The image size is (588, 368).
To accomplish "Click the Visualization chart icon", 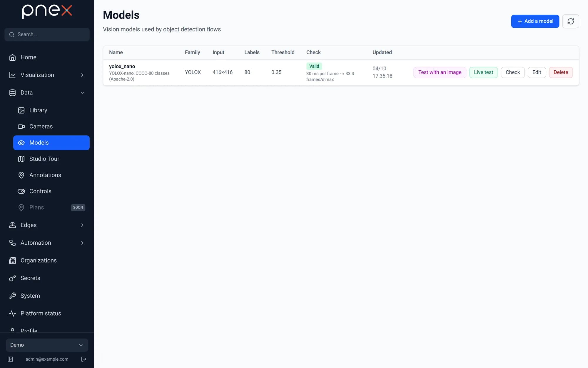I will click(12, 75).
